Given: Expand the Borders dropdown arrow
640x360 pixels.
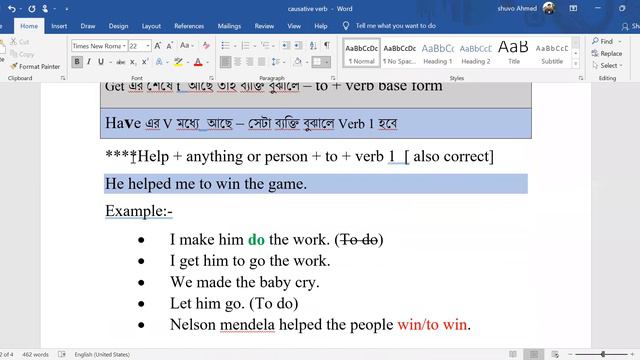Looking at the screenshot, I should pos(327,62).
